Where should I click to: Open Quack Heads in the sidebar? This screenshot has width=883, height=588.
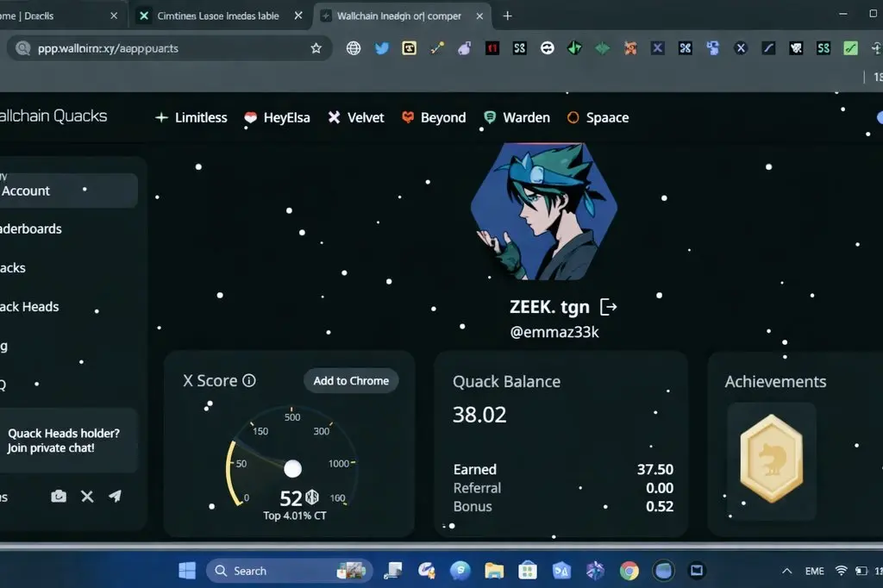click(29, 306)
